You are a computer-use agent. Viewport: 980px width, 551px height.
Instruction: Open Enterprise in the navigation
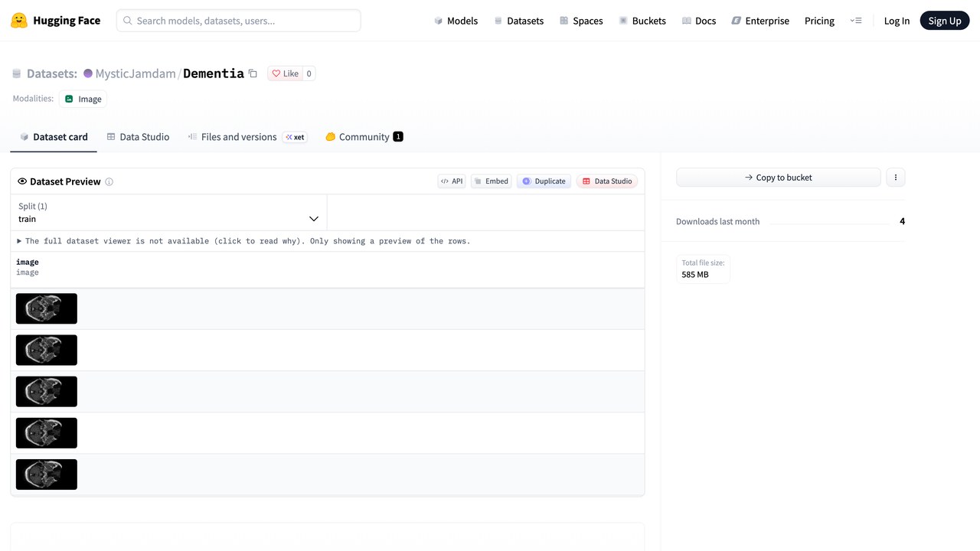coord(760,21)
